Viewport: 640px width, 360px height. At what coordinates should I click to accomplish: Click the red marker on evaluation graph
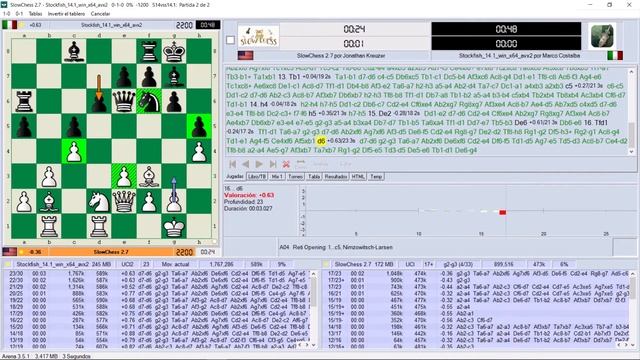[x=502, y=212]
